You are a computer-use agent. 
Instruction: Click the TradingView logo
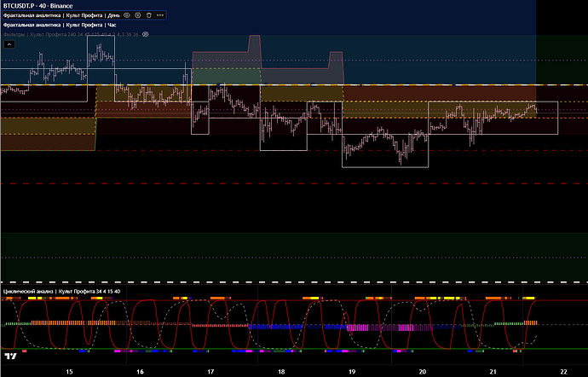(x=10, y=358)
